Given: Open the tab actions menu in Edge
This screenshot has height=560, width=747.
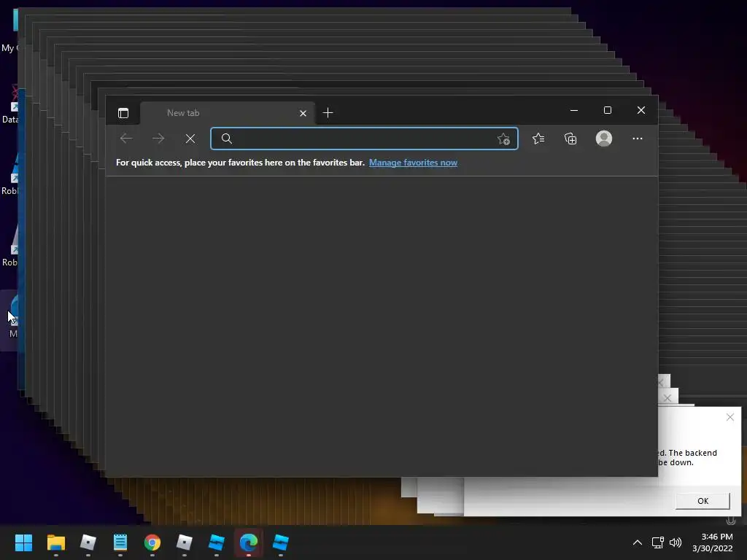Looking at the screenshot, I should coord(123,113).
